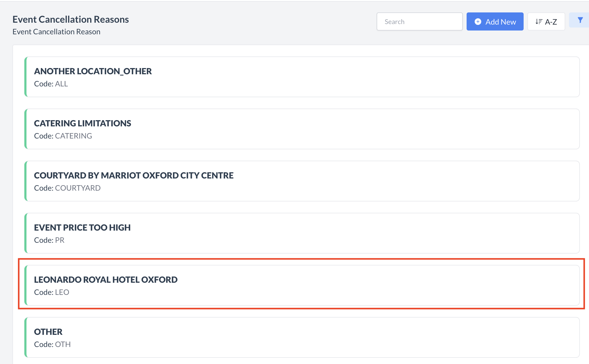Click the 'Code: ALL' text
The image size is (589, 364).
(51, 84)
